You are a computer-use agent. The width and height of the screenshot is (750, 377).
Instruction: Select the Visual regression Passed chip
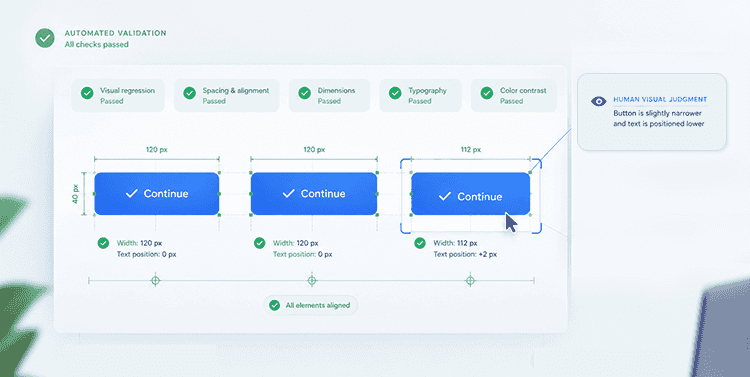(x=118, y=95)
